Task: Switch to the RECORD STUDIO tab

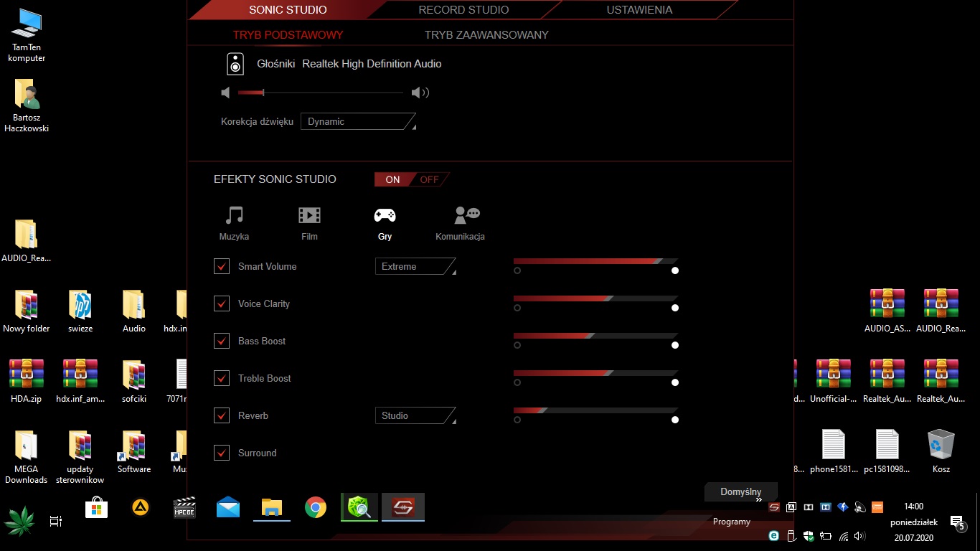Action: click(463, 10)
